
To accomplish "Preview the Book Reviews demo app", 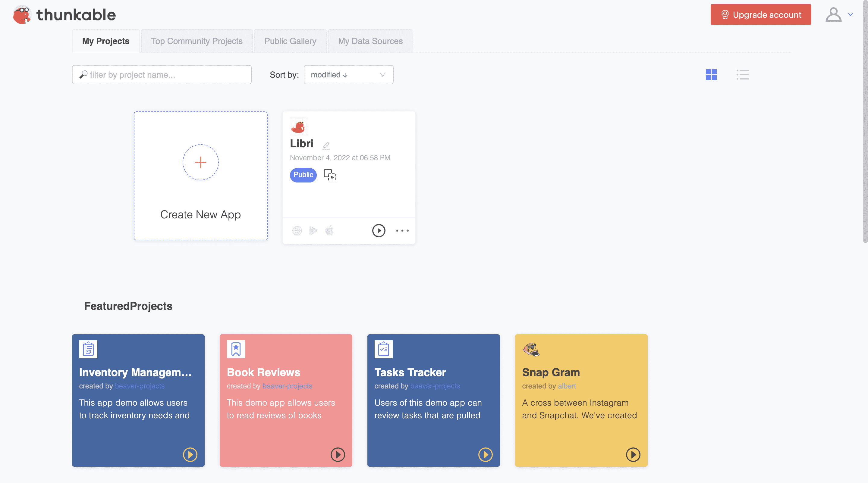I will [338, 455].
